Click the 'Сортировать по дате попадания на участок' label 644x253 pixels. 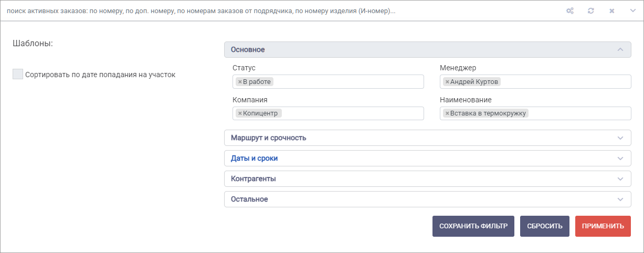pos(100,75)
